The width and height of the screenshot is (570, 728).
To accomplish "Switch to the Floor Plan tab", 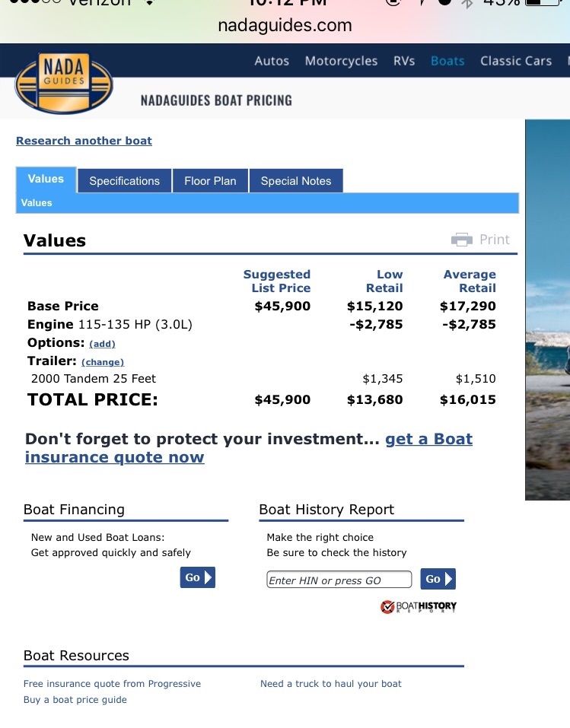I will pyautogui.click(x=210, y=180).
